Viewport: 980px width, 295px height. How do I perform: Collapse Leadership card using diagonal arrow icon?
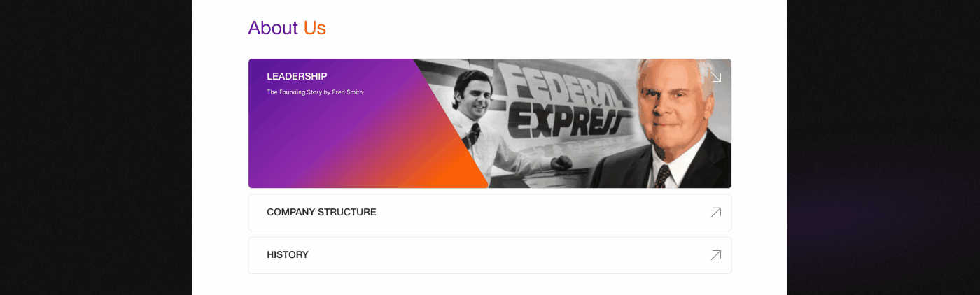tap(715, 77)
